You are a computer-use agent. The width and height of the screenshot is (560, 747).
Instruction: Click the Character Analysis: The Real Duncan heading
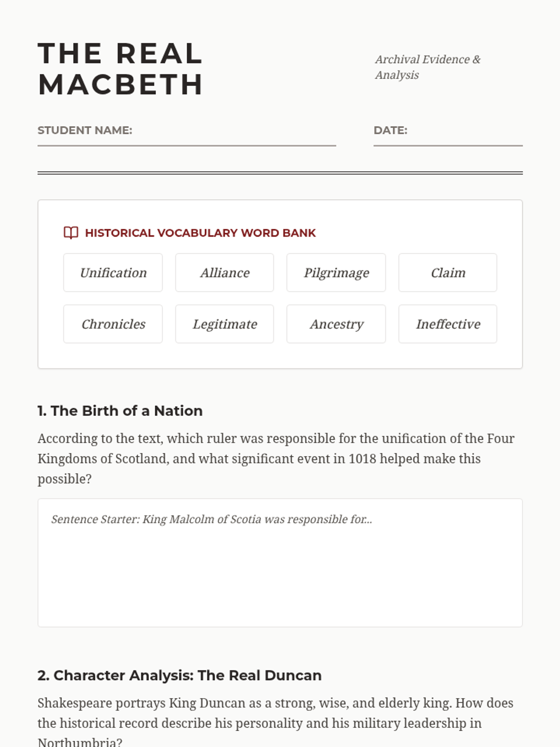pos(180,676)
